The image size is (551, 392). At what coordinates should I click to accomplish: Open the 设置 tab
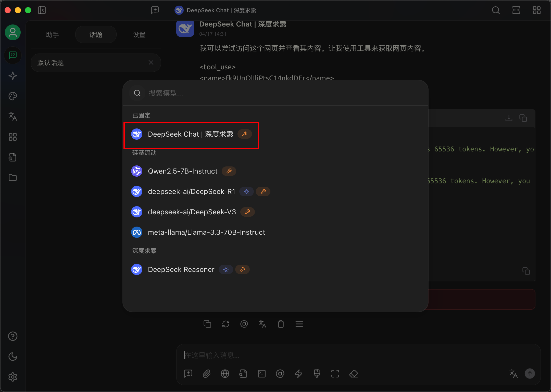click(x=139, y=34)
